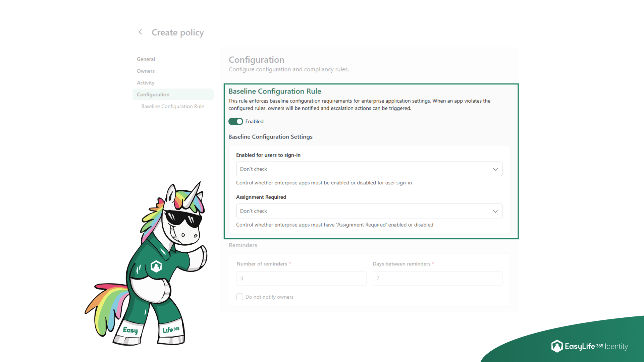Image resolution: width=644 pixels, height=362 pixels.
Task: Click the chevron on the sign-in dropdown
Action: (495, 169)
